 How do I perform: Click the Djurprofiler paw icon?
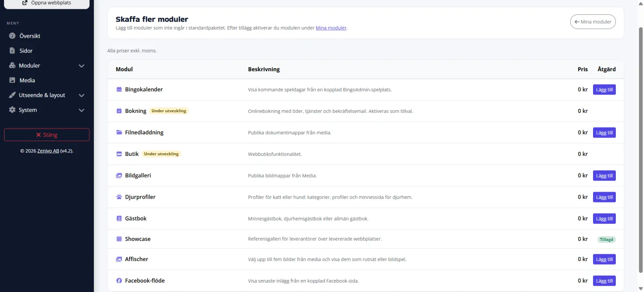click(119, 197)
